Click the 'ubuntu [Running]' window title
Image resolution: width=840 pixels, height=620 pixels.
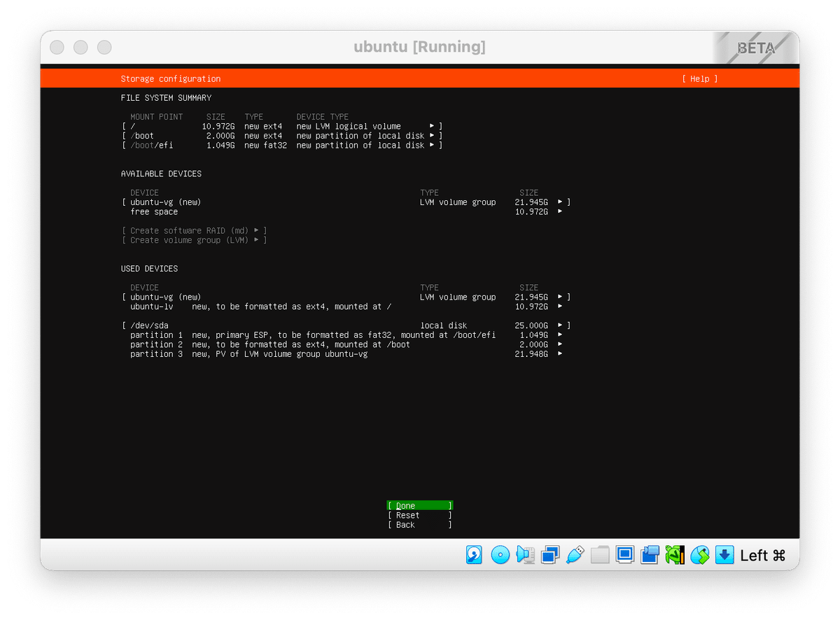419,47
